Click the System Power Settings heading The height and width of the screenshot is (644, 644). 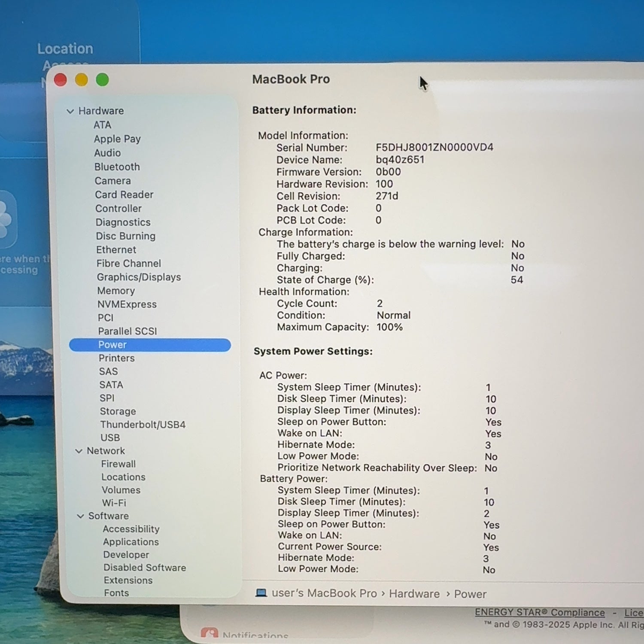313,351
